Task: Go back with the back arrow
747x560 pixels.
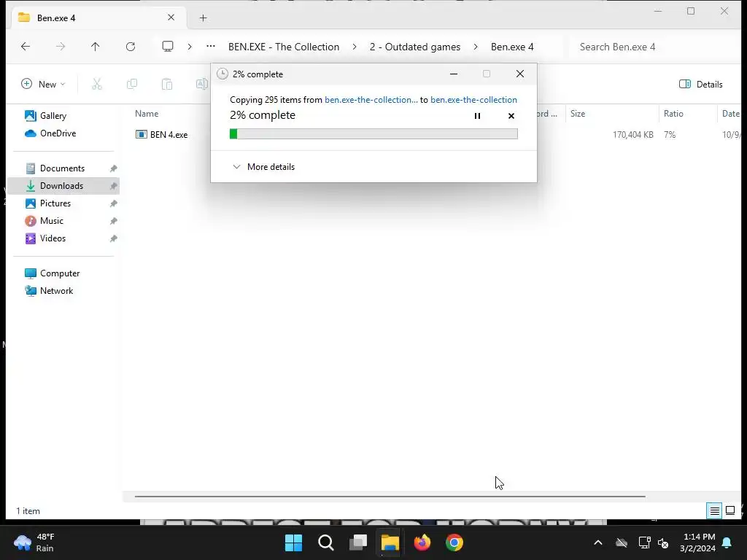Action: [x=26, y=46]
